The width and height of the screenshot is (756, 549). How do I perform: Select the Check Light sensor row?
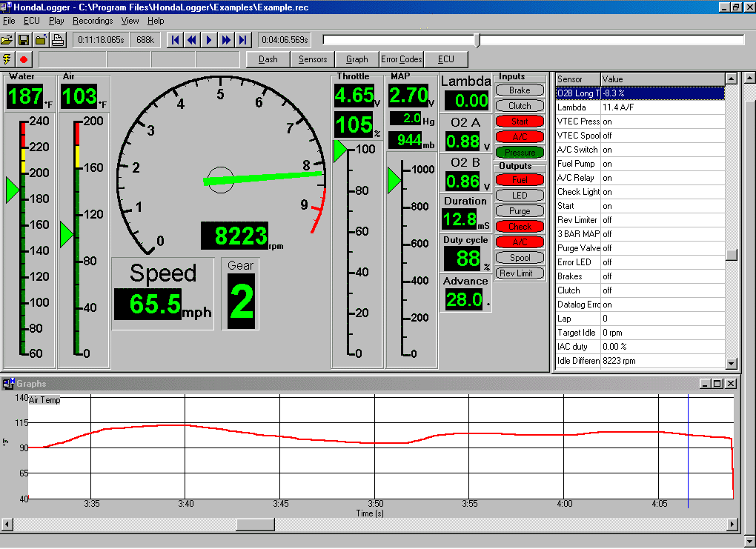coord(640,192)
